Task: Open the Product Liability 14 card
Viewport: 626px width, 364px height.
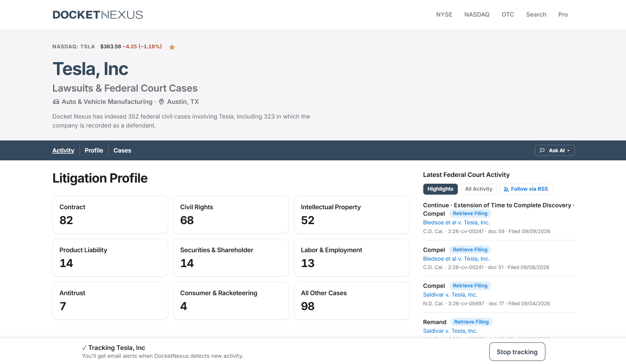Action: click(110, 258)
